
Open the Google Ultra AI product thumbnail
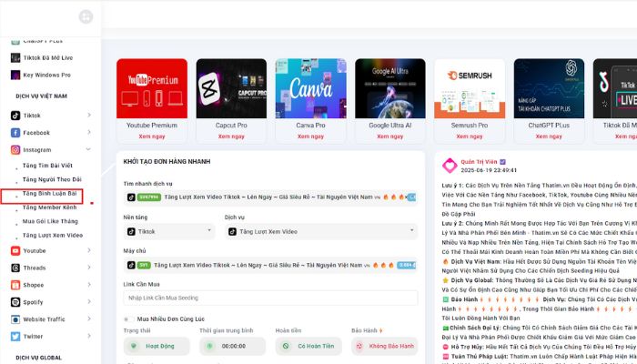pyautogui.click(x=390, y=88)
